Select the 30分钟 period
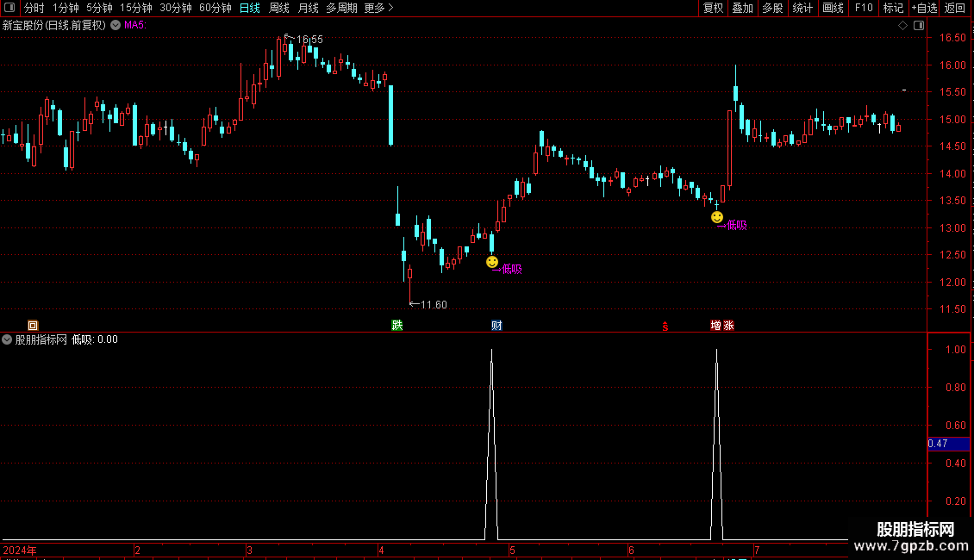 pyautogui.click(x=175, y=8)
